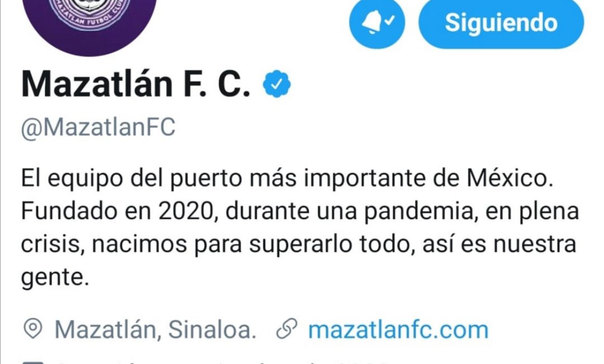This screenshot has width=604, height=364.
Task: Click the Fundado en 2020 bio line
Action: point(300,212)
